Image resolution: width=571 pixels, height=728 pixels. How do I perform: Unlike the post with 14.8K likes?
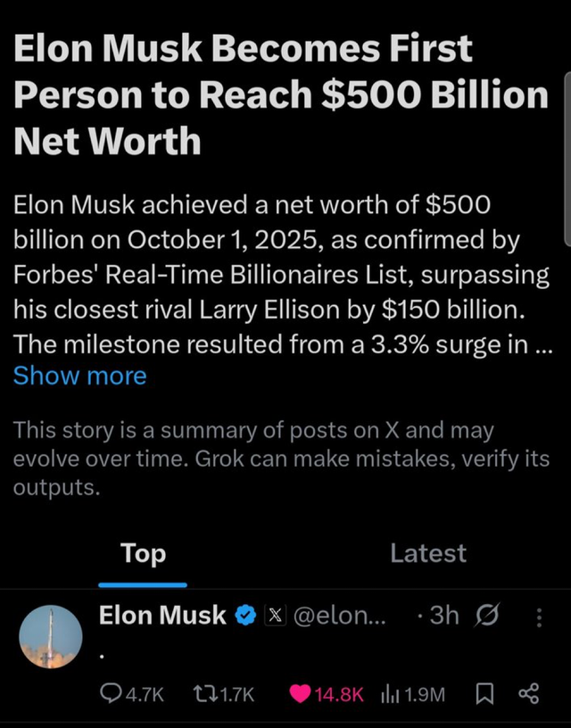(x=302, y=693)
